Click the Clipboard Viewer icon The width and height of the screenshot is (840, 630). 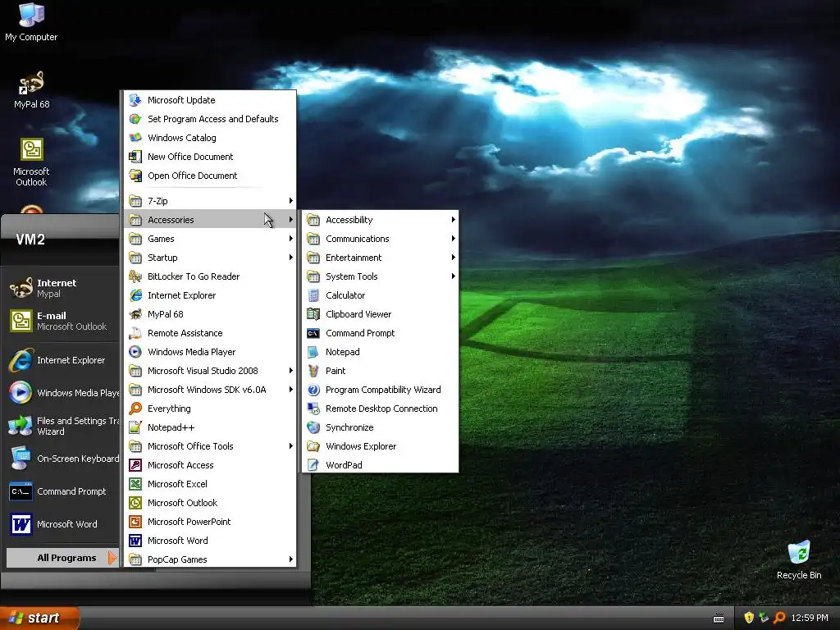[x=313, y=314]
